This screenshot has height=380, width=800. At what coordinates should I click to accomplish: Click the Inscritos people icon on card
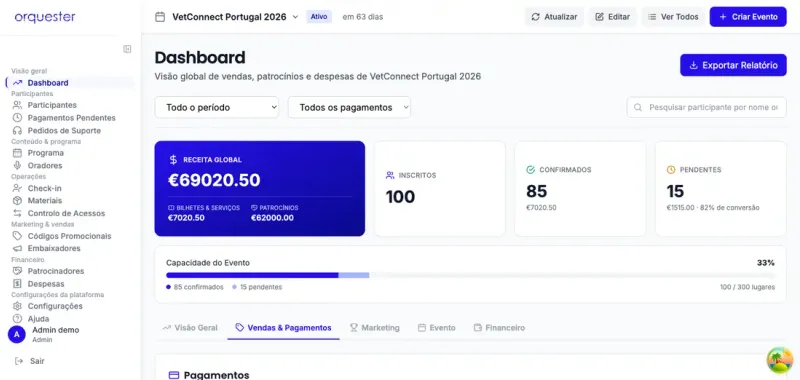(x=390, y=175)
